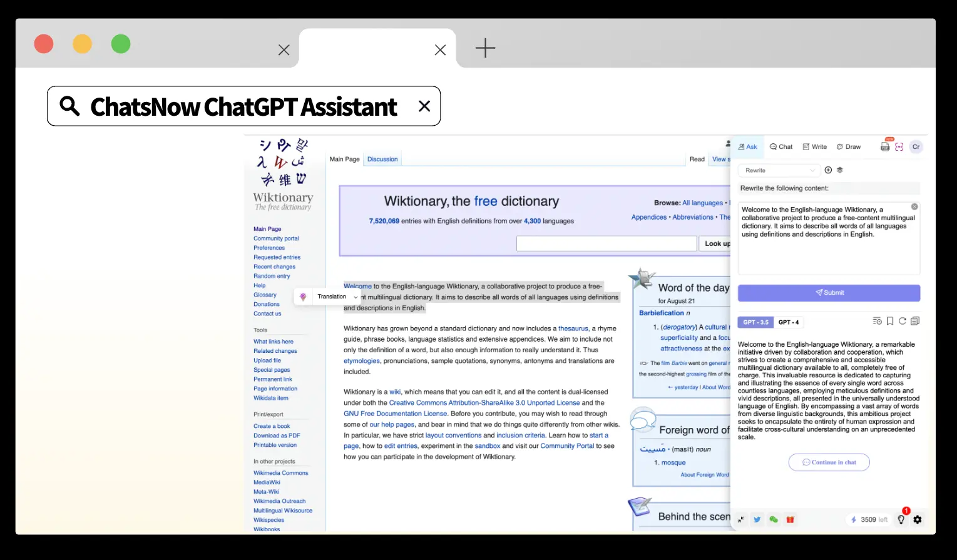Copy the response using the copy icon
The height and width of the screenshot is (560, 957).
click(x=915, y=321)
